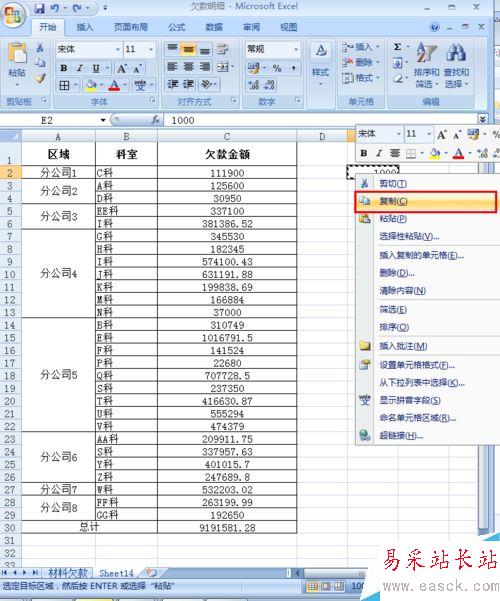Click the ribbon Cut scissors icon
This screenshot has height=601, width=500.
[39, 48]
